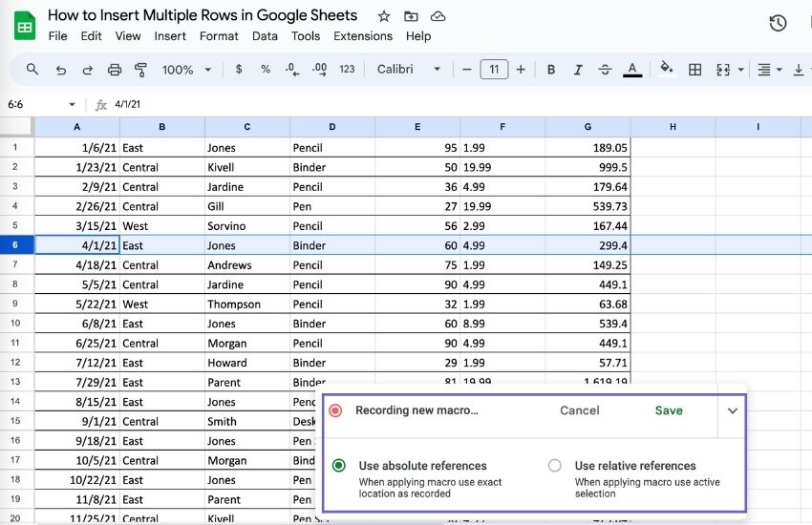
Task: Click cell containing Thompson
Action: pyautogui.click(x=247, y=304)
